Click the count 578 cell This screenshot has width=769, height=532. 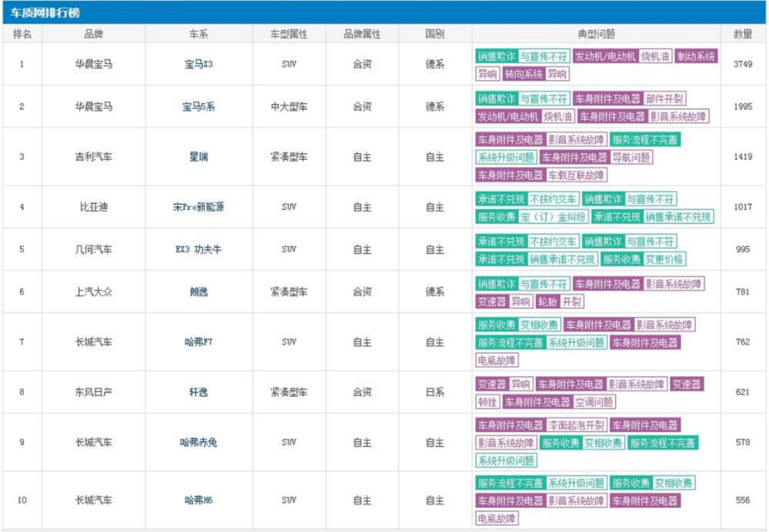coord(743,442)
